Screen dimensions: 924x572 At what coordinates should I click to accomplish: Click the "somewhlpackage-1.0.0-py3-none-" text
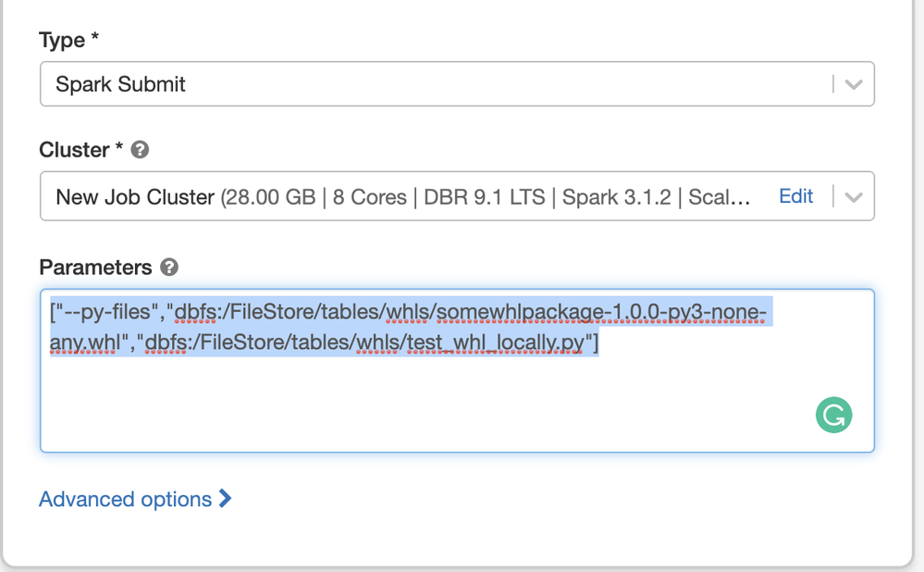pos(601,314)
